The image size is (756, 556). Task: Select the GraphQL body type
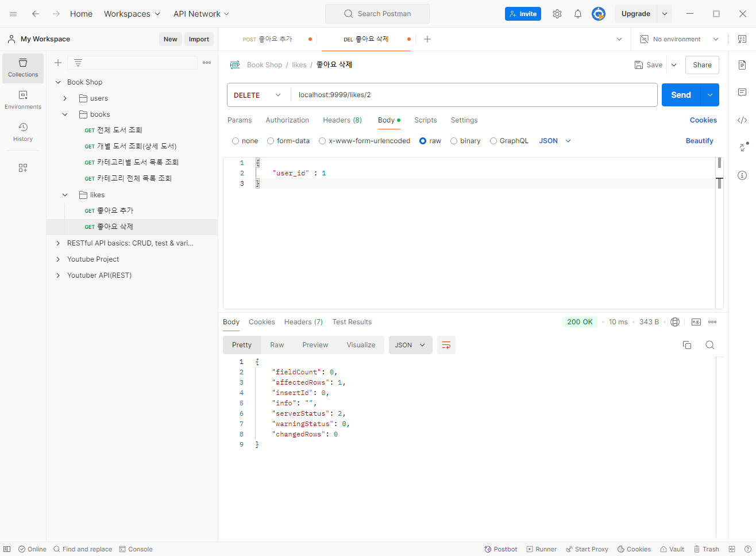pos(493,141)
